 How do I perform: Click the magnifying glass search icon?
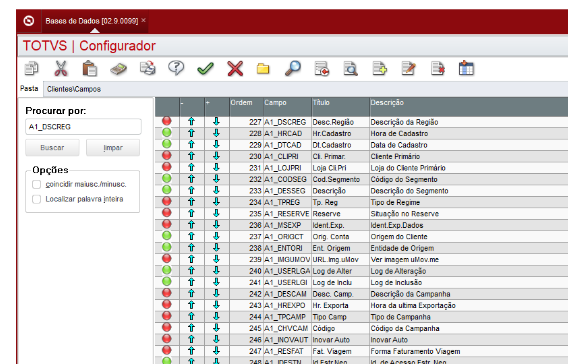tap(293, 68)
